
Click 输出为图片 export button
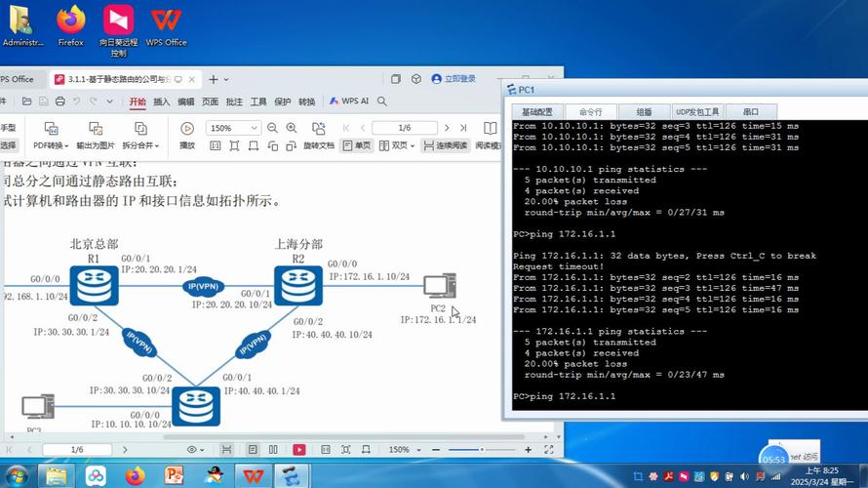[96, 136]
